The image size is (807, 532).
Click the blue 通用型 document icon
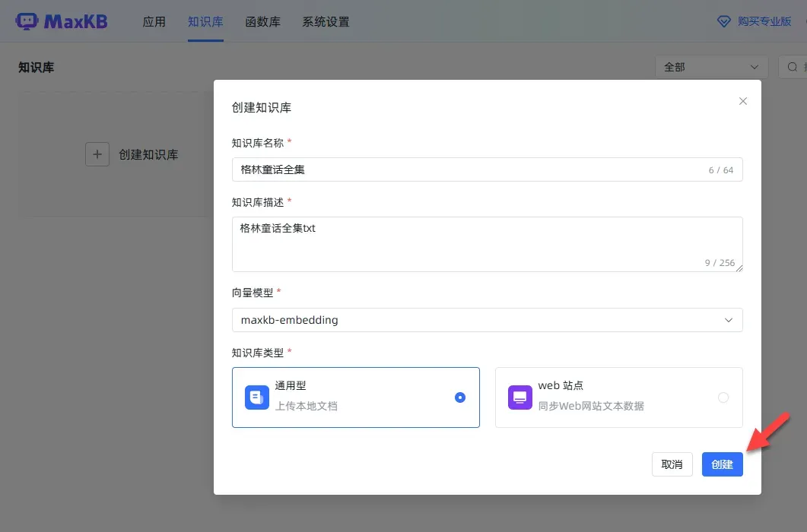tap(257, 397)
